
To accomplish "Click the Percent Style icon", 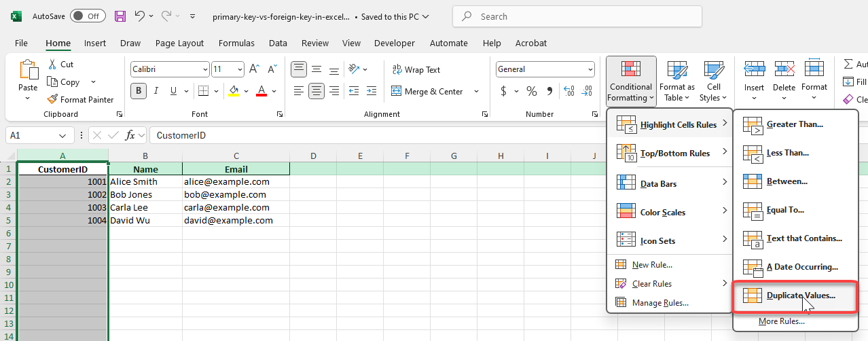I will pos(532,91).
